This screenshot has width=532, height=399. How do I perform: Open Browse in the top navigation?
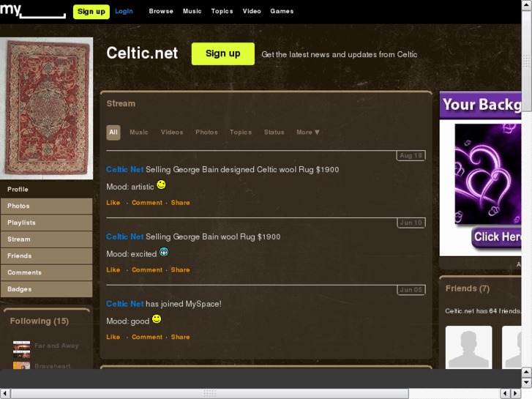point(161,11)
